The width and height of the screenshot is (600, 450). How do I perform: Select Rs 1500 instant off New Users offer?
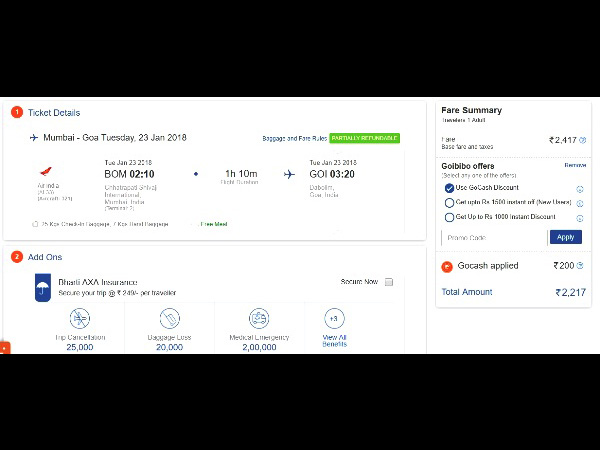click(449, 202)
